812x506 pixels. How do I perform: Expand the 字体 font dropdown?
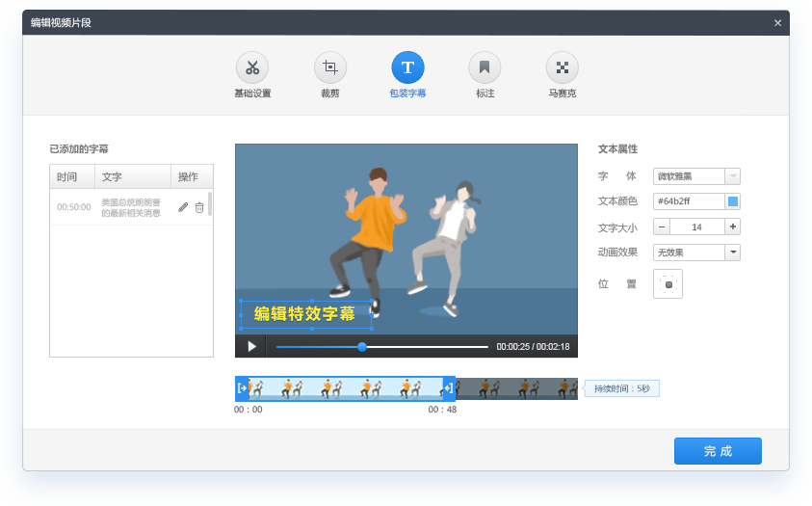732,176
